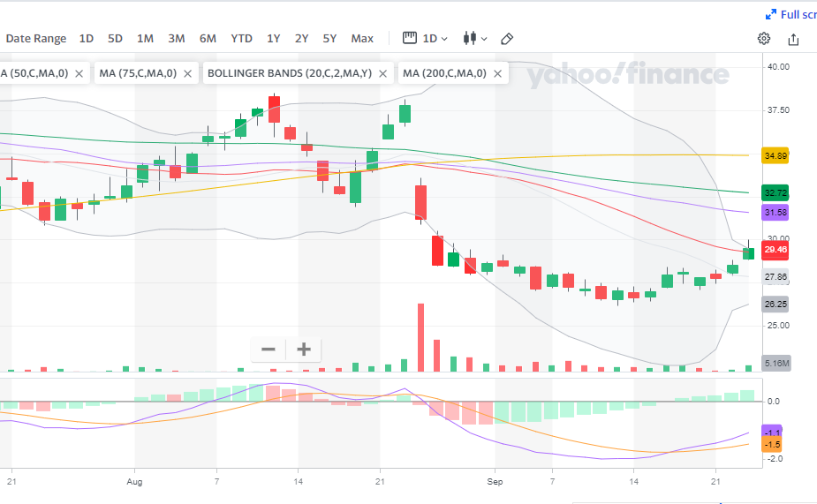Remove the MA 75 indicator
This screenshot has width=817, height=504.
187,73
